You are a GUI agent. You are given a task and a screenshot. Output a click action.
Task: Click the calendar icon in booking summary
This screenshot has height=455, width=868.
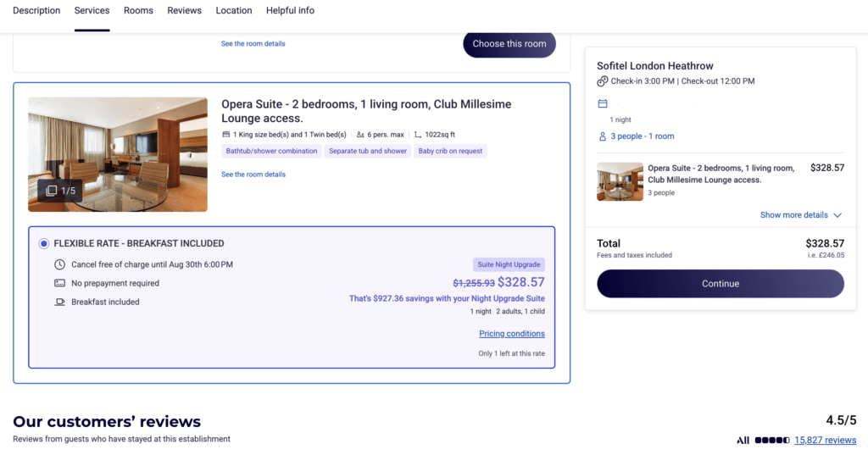click(603, 103)
